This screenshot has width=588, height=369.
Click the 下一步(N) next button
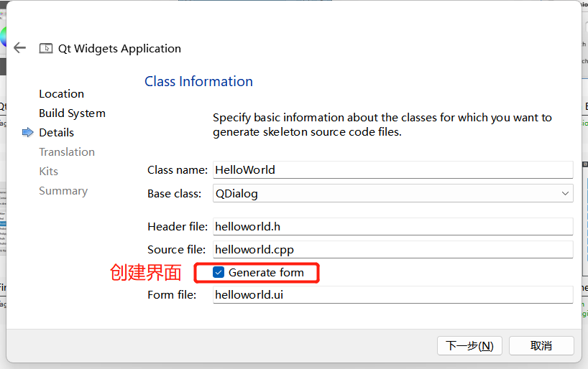click(469, 345)
